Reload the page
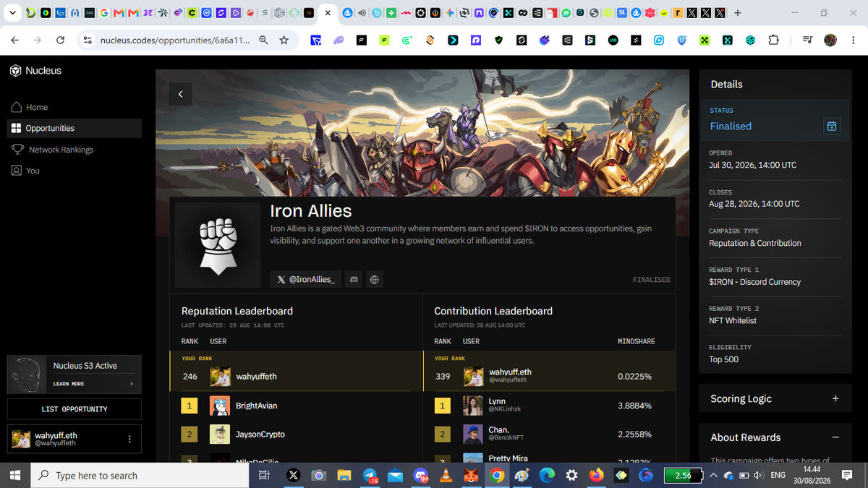868x488 pixels. click(60, 40)
